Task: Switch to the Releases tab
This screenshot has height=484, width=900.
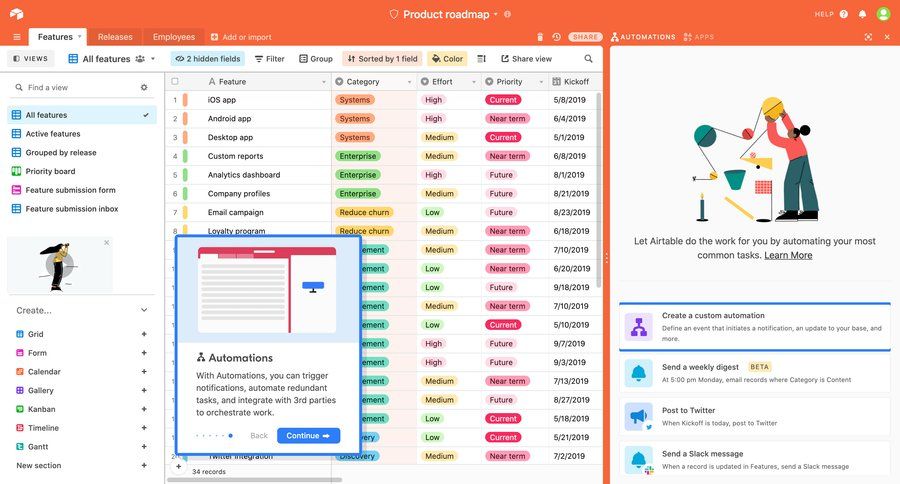Action: [x=115, y=37]
